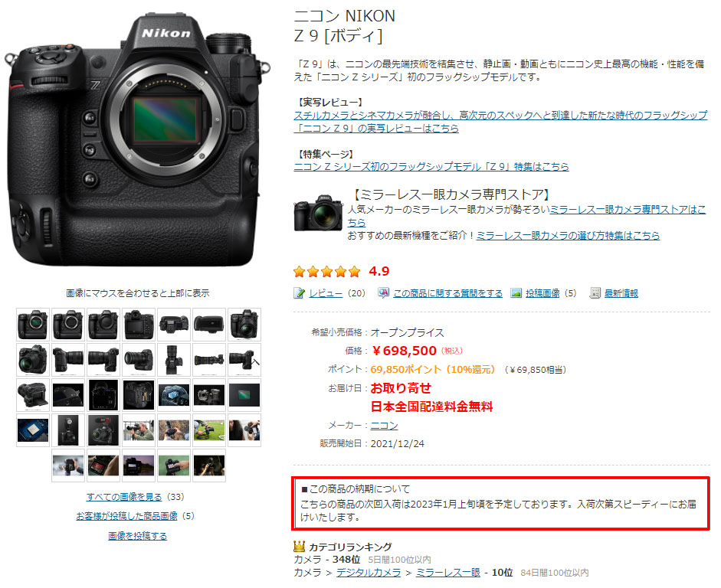Open the レビュー link

326,293
